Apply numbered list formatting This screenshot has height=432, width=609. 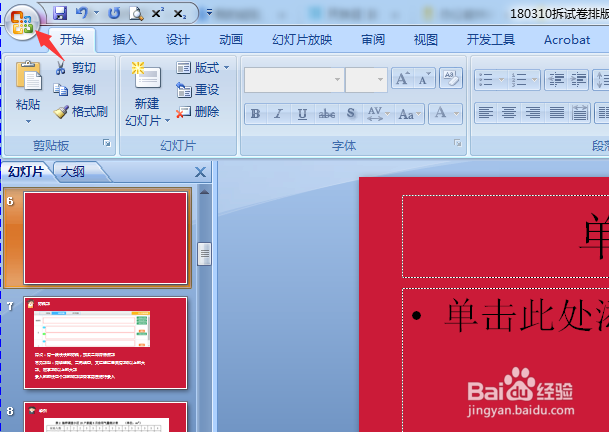[519, 80]
